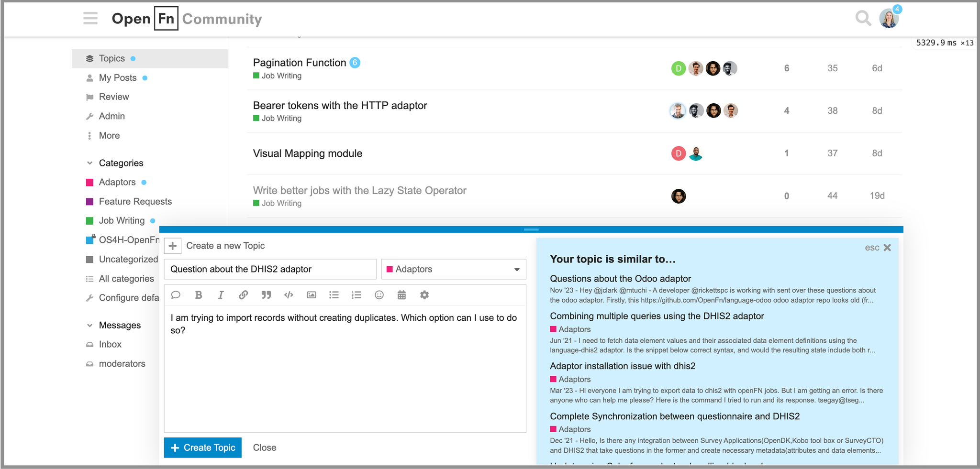Click into the topic body text area
The image size is (980, 469).
345,368
